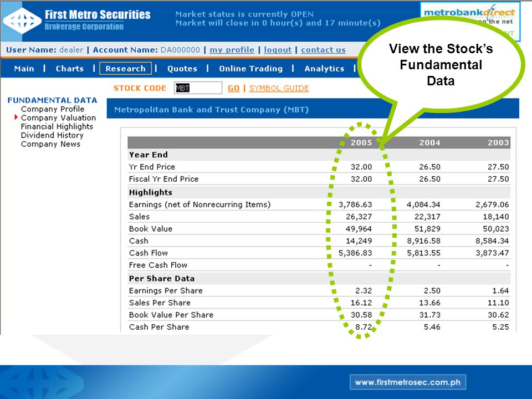Click the Sales Per Share label

160,303
